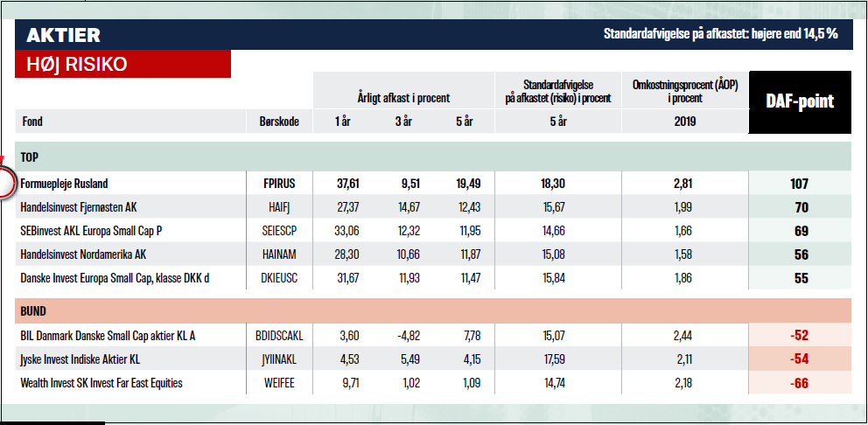Click the 107 DAF-point score
Image resolution: width=868 pixels, height=425 pixels.
click(x=800, y=185)
